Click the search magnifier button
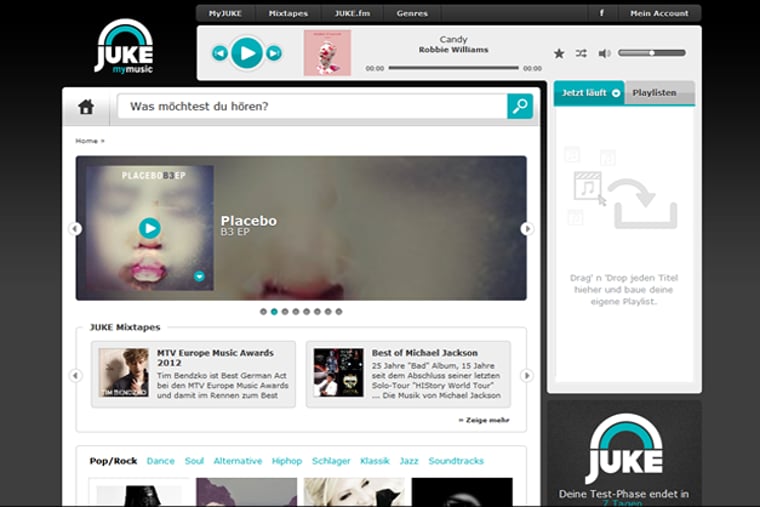This screenshot has width=760, height=507. [520, 107]
